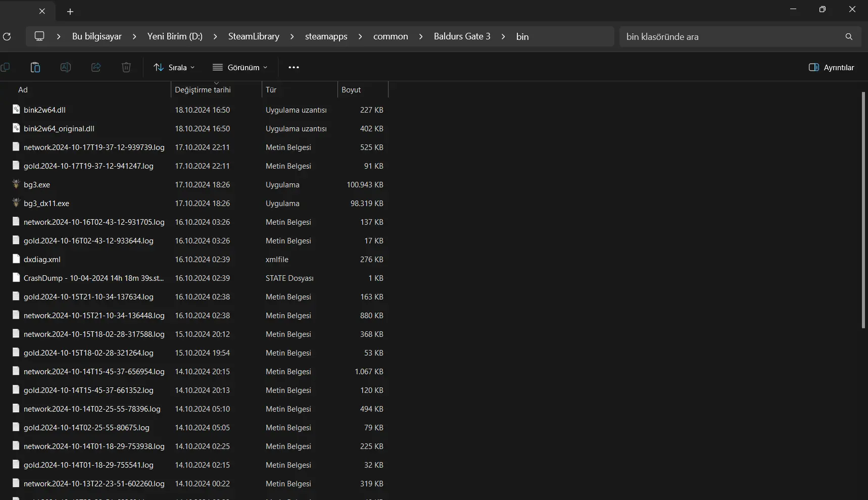Expand chevron after Yeni Birim (D:) breadcrumb
Image resolution: width=868 pixels, height=500 pixels.
pos(216,36)
